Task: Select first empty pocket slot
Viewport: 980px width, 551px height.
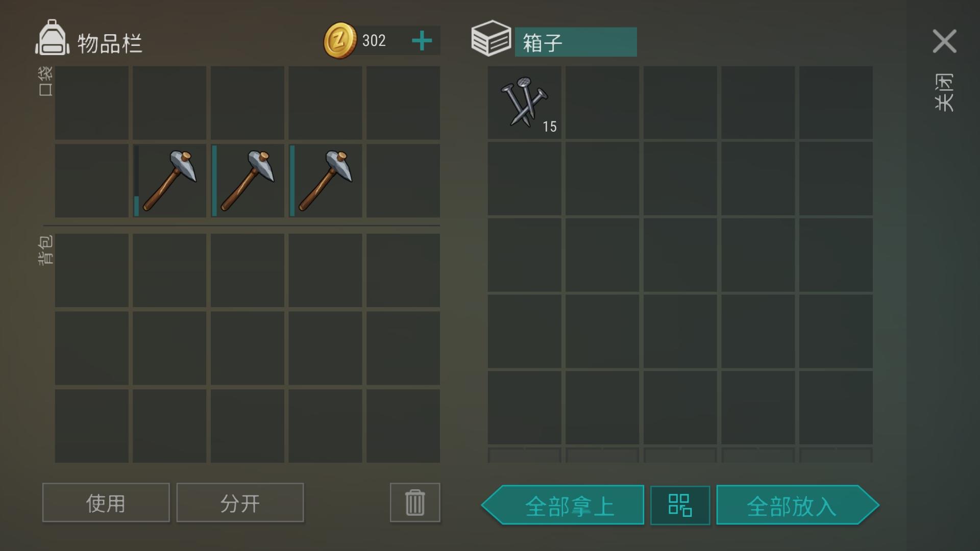Action: tap(92, 103)
